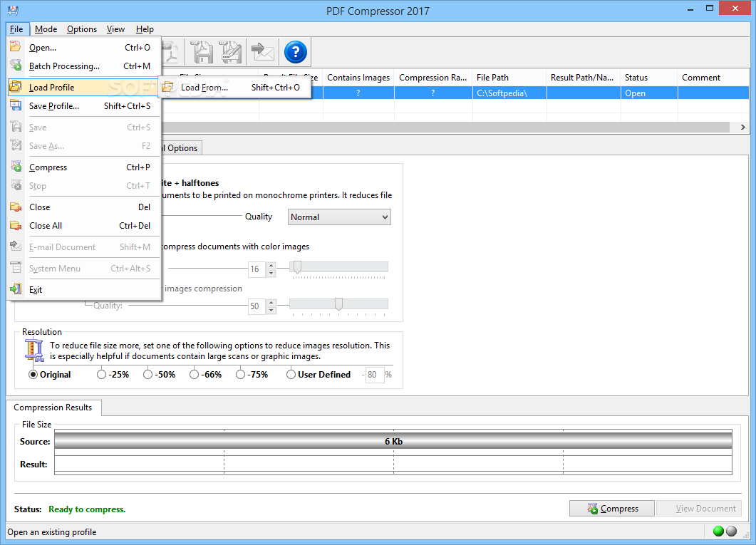Choose Close from the File menu
This screenshot has height=545, width=756.
[x=83, y=207]
